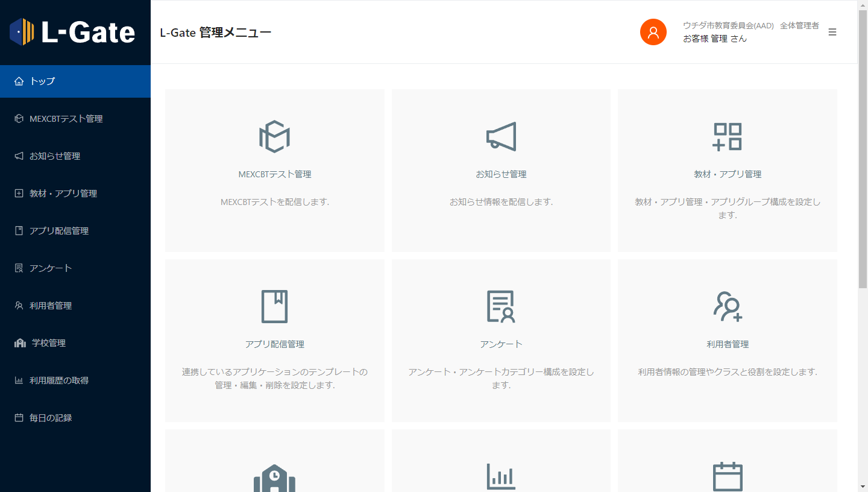Click the text "MEXCBTテストを配信します."
The height and width of the screenshot is (492, 868).
[275, 202]
